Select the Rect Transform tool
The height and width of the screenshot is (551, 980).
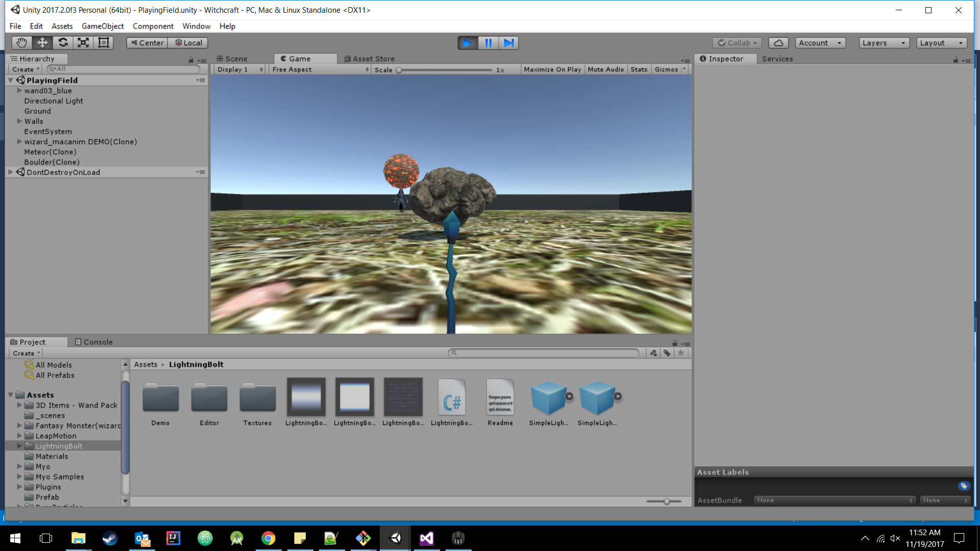pos(104,43)
